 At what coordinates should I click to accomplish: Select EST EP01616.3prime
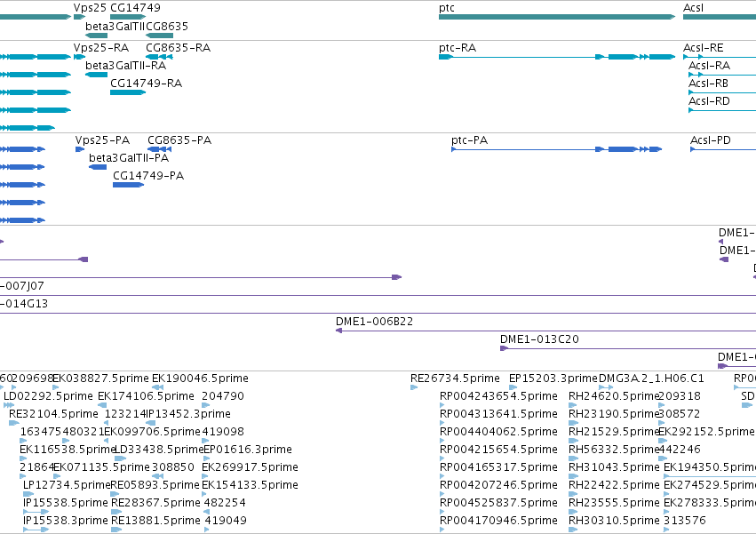(x=248, y=450)
